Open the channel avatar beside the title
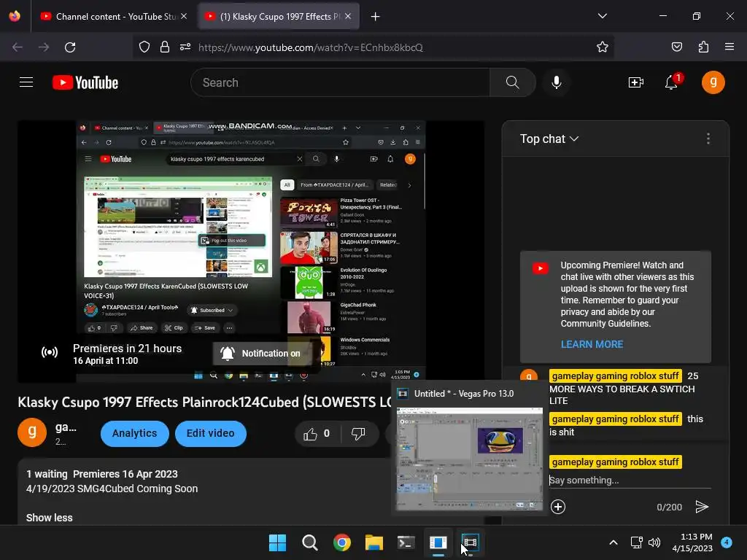Screen dimensions: 747x560 [x=32, y=432]
